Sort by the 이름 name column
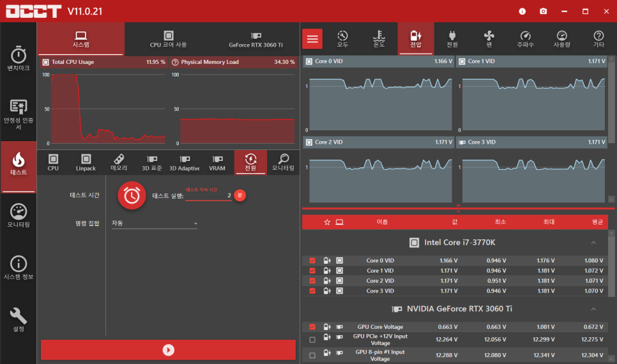Image resolution: width=617 pixels, height=364 pixels. point(382,222)
